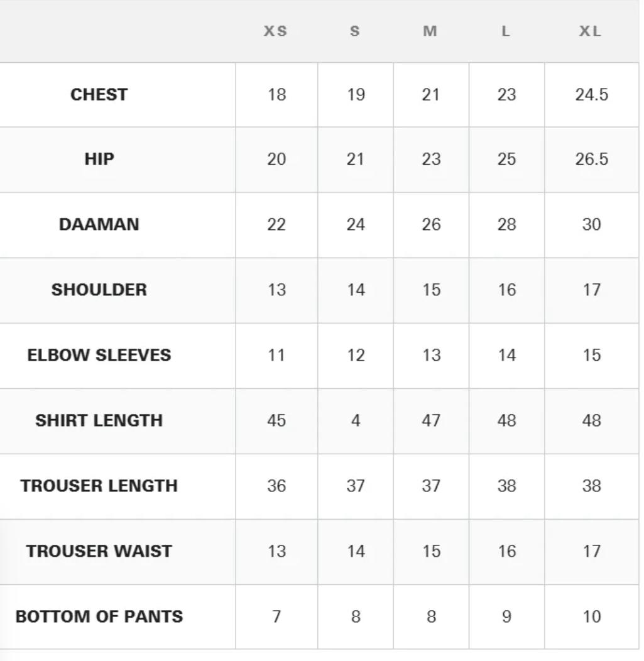This screenshot has height=661, width=644.
Task: Click the XL chest value 24.5
Action: [x=591, y=94]
